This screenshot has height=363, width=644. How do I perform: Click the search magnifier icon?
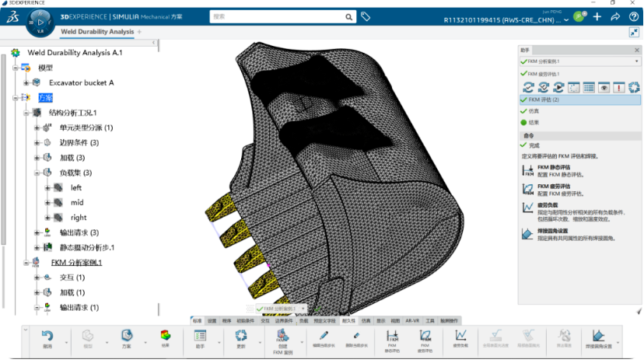(348, 17)
